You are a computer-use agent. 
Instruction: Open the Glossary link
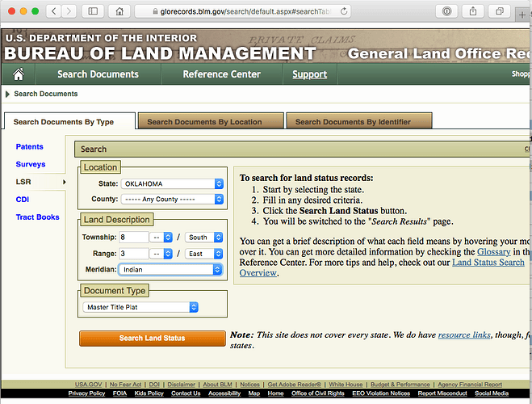[x=494, y=252]
